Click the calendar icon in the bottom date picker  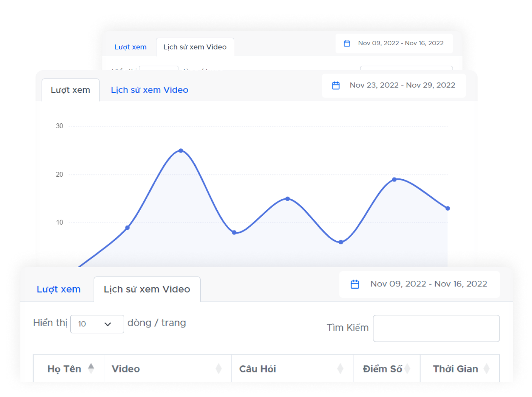click(354, 284)
